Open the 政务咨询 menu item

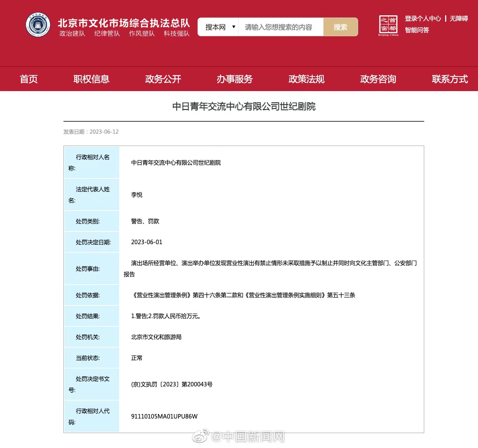tap(378, 79)
